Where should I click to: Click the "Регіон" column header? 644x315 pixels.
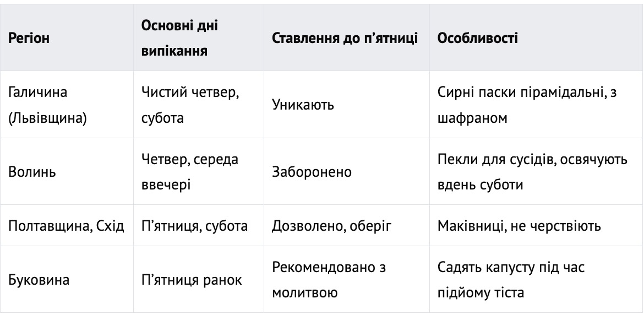[29, 39]
